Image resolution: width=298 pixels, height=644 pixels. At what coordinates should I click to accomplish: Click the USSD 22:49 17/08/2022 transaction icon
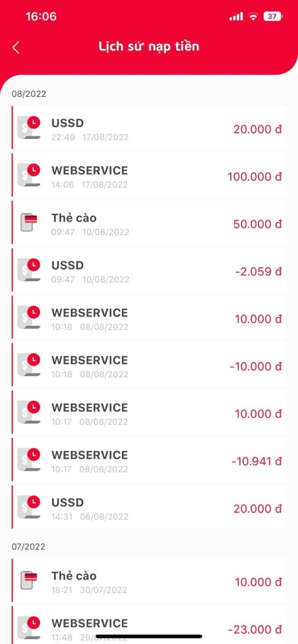point(29,127)
